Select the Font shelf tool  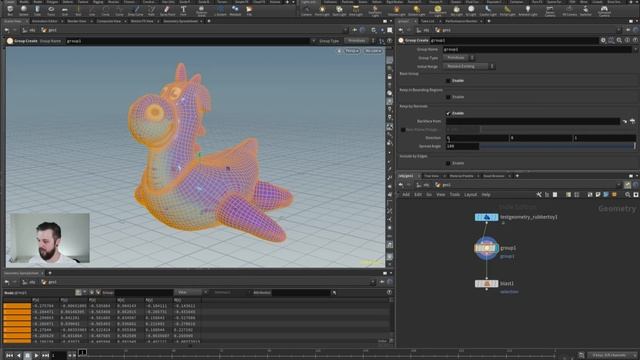(183, 11)
